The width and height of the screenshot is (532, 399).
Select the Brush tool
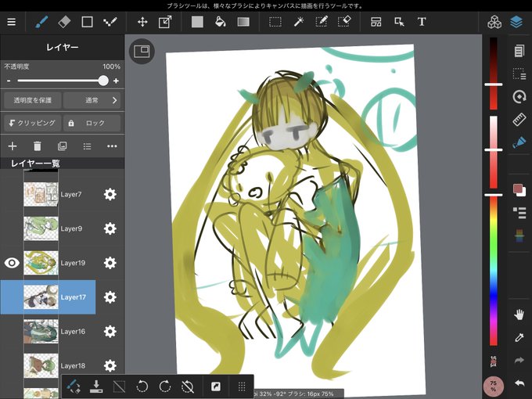41,22
